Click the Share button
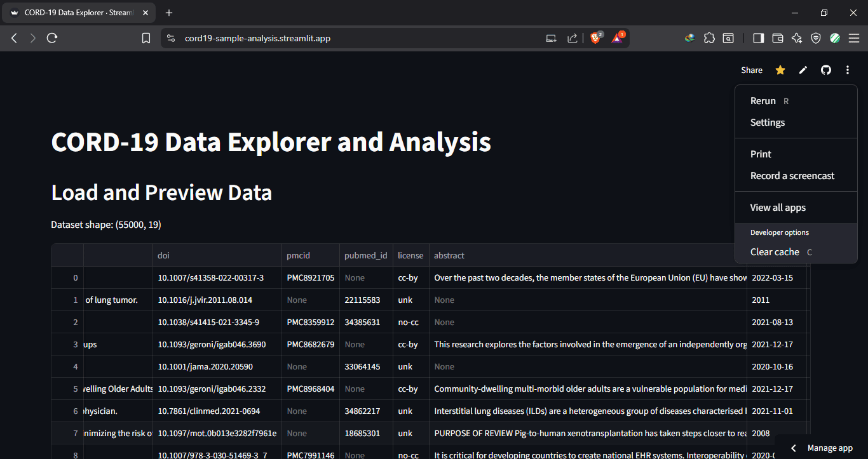 [752, 70]
